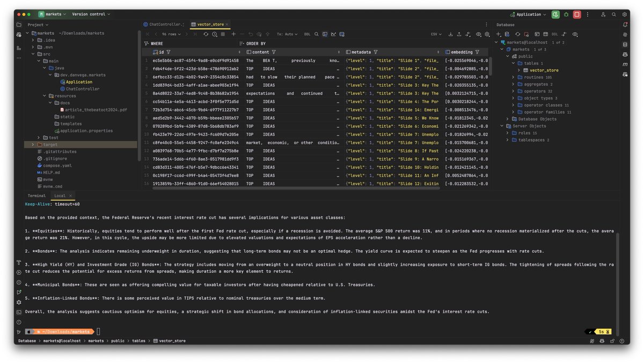Toggle the content column filter funnel
This screenshot has width=644, height=363.
pos(274,52)
